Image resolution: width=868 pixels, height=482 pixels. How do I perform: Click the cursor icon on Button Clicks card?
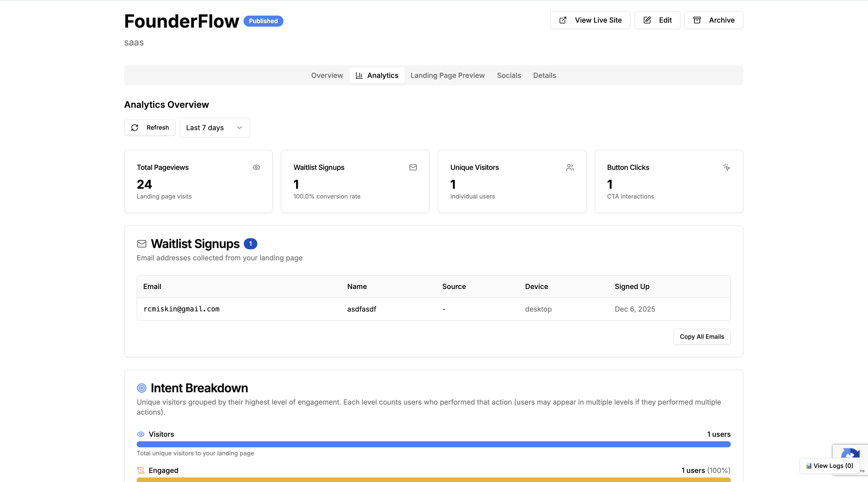pyautogui.click(x=727, y=167)
